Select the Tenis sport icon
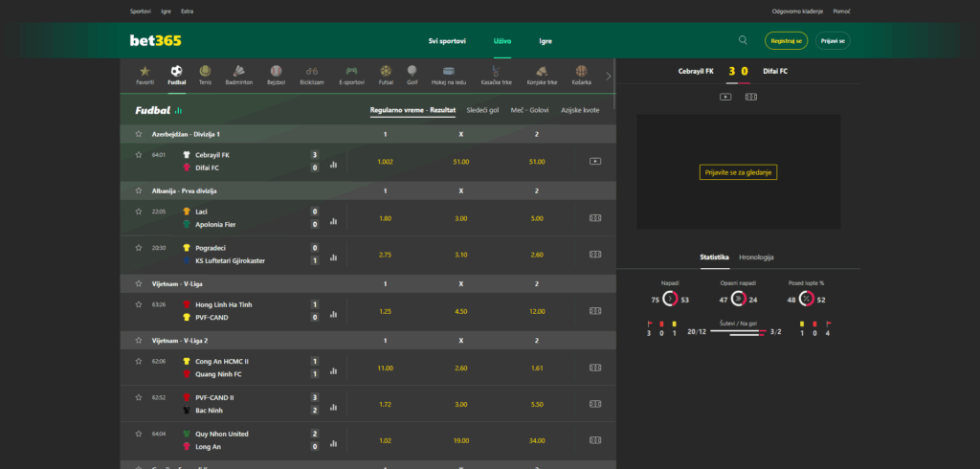The image size is (980, 469). (205, 75)
